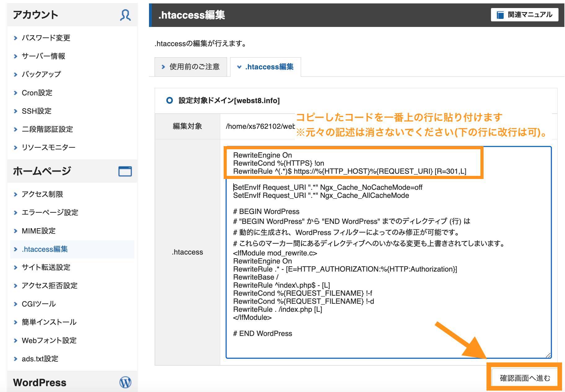The width and height of the screenshot is (565, 392).
Task: Click the arrow beside Cron設定
Action: [x=15, y=93]
